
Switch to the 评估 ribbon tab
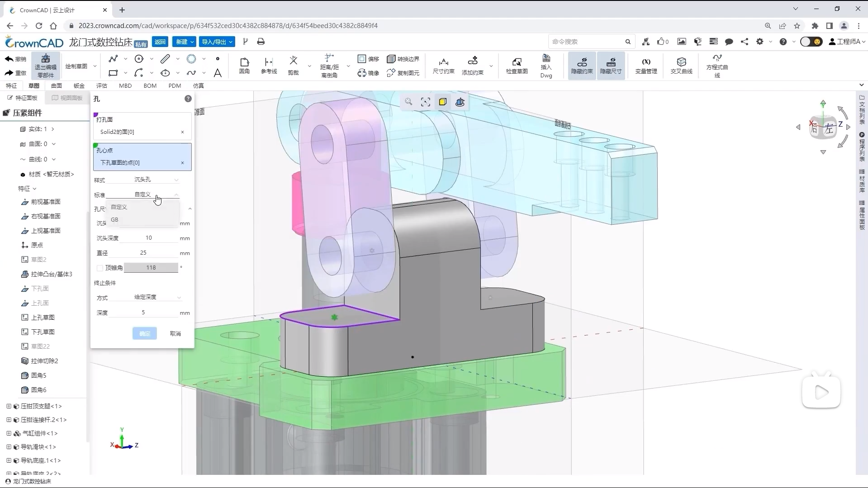point(102,85)
